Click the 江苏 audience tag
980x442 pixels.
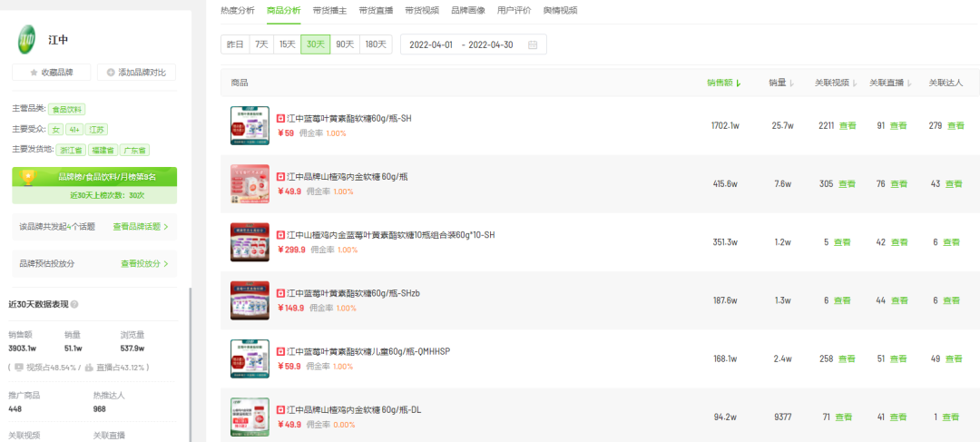(97, 130)
